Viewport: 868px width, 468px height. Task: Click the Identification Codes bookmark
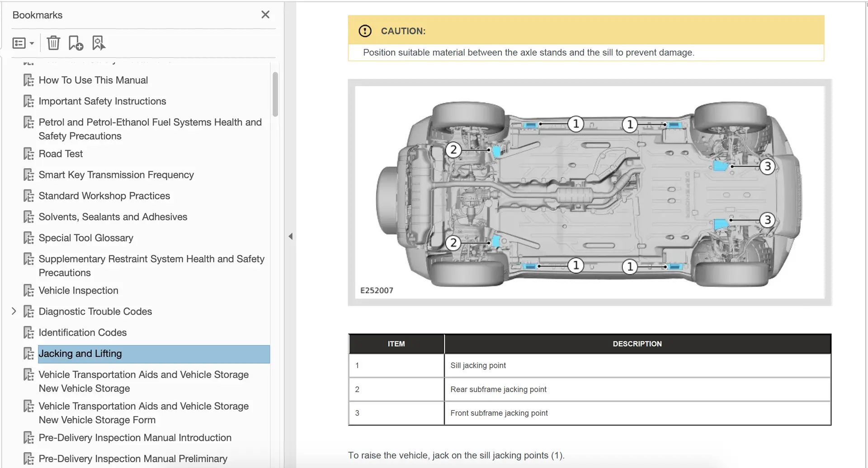tap(82, 332)
